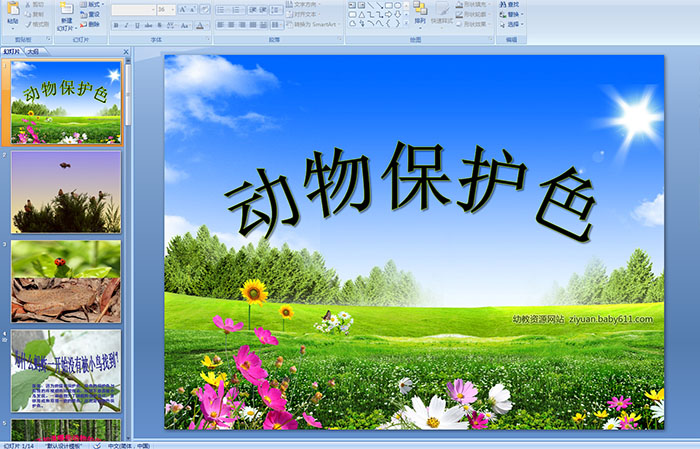Select slide 3 thumbnail with ladybug
The image size is (700, 449).
pos(66,282)
